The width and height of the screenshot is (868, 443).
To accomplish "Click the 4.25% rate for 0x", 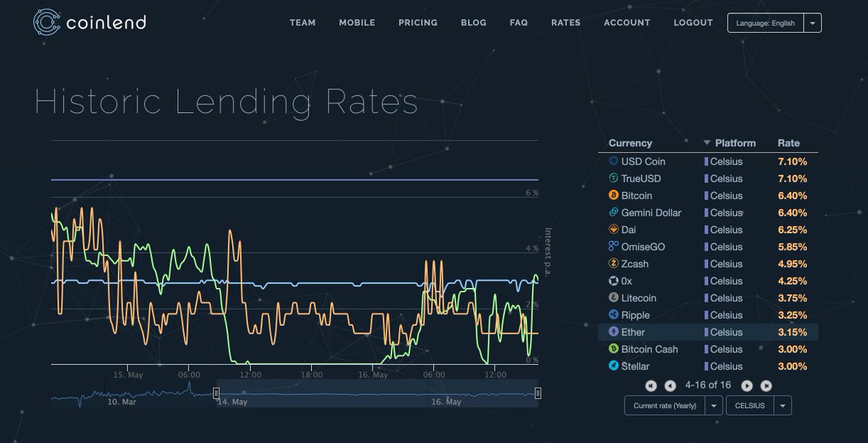I will 792,281.
